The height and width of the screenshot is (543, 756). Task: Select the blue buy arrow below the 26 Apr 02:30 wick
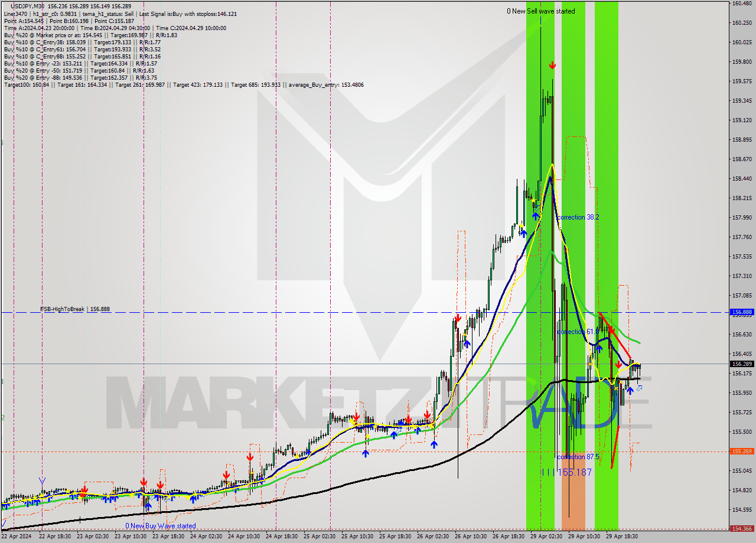(434, 444)
